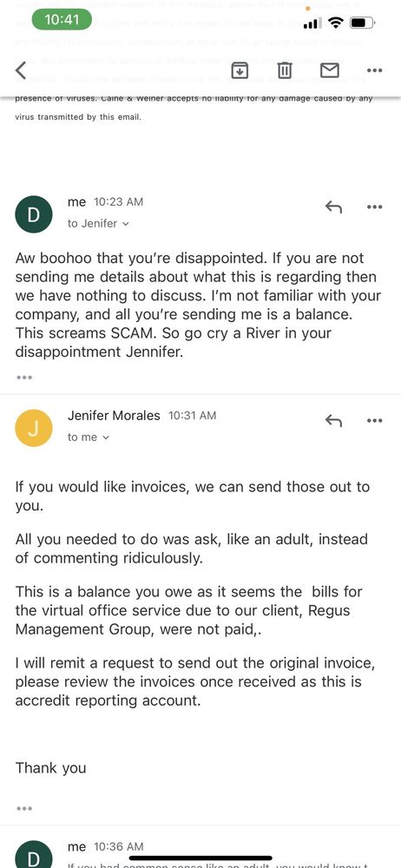Viewport: 401px width, 868px height.
Task: Mark as unread with the envelope icon
Action: tap(330, 70)
